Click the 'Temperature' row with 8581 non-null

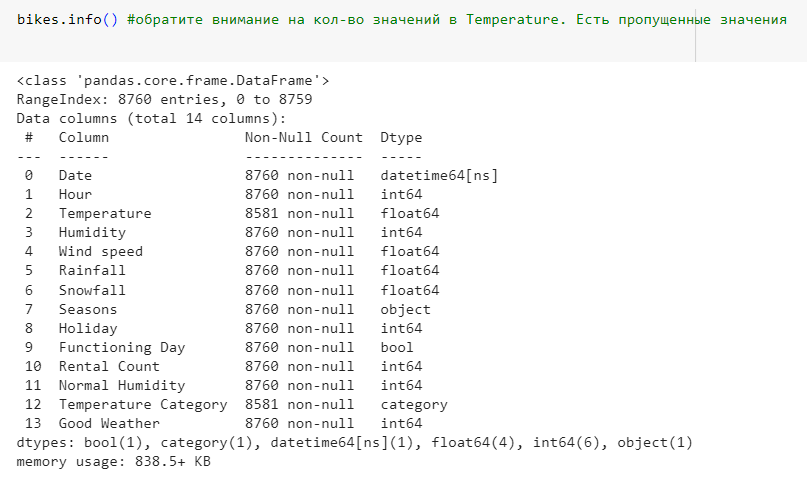[x=105, y=213]
